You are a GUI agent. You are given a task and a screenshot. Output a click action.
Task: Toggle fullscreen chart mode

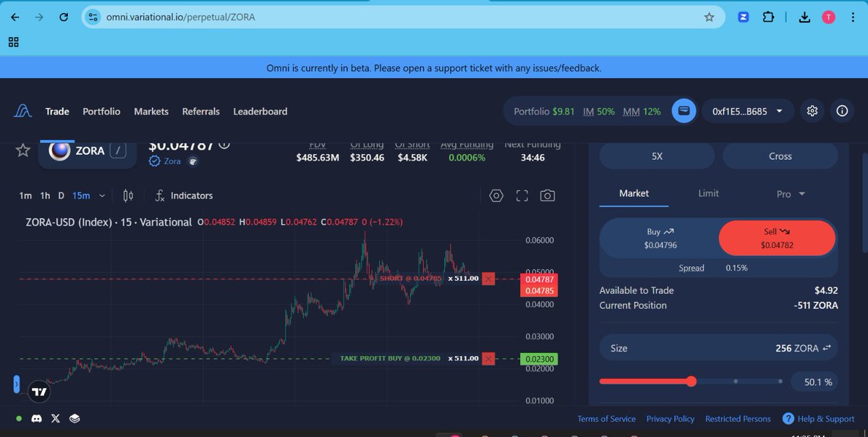522,195
